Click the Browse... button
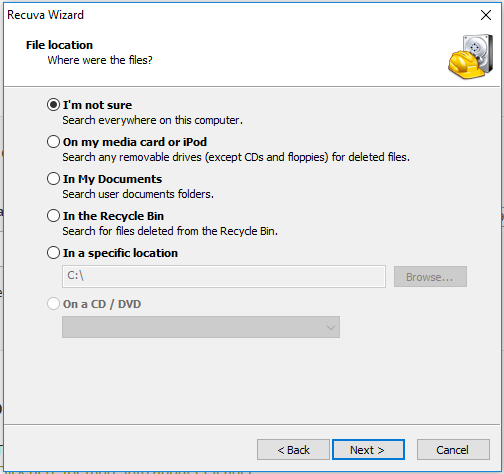The image size is (504, 474). coord(430,276)
